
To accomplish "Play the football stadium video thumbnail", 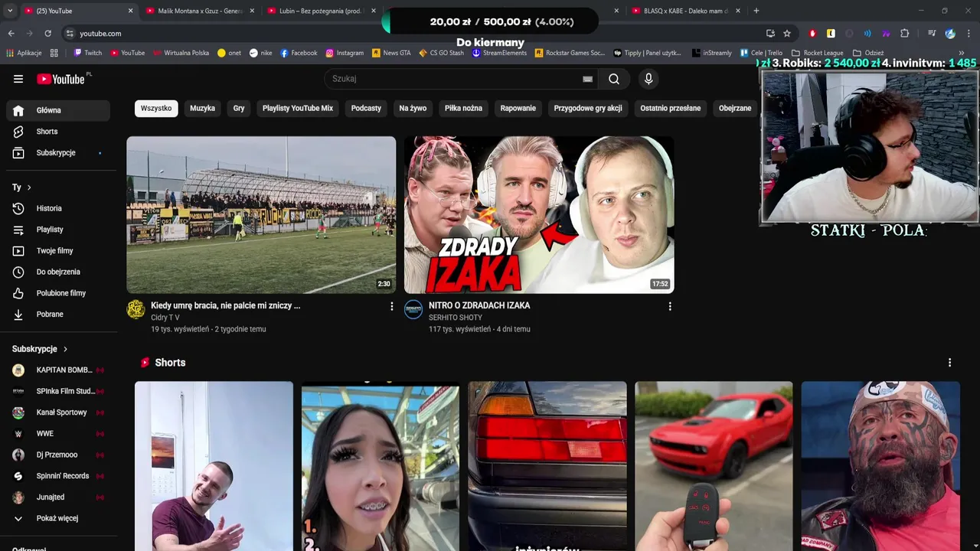I will pyautogui.click(x=261, y=215).
